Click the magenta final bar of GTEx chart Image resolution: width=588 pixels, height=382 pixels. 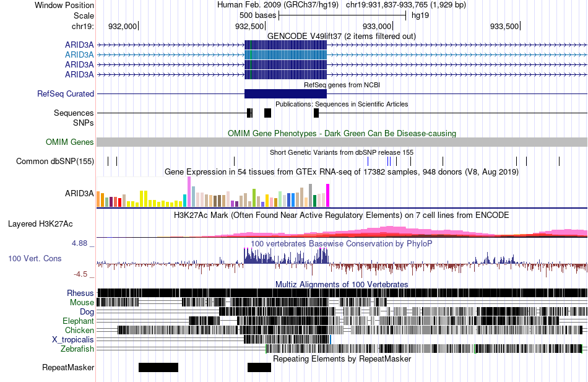click(x=328, y=196)
